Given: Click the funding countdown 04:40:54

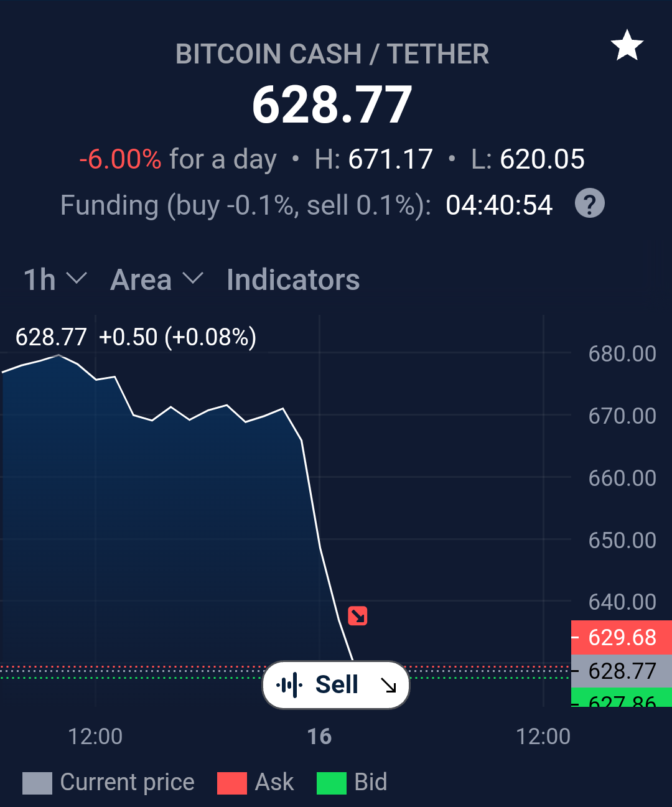Looking at the screenshot, I should 499,205.
